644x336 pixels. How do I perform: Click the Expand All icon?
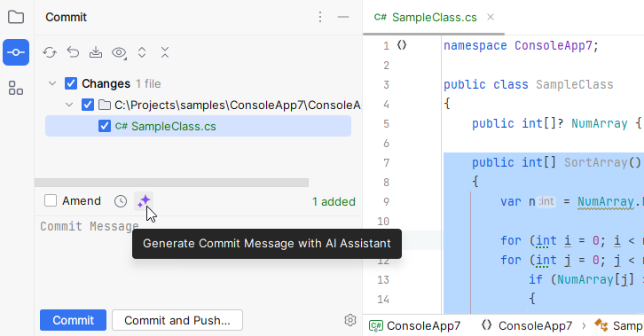pyautogui.click(x=142, y=52)
